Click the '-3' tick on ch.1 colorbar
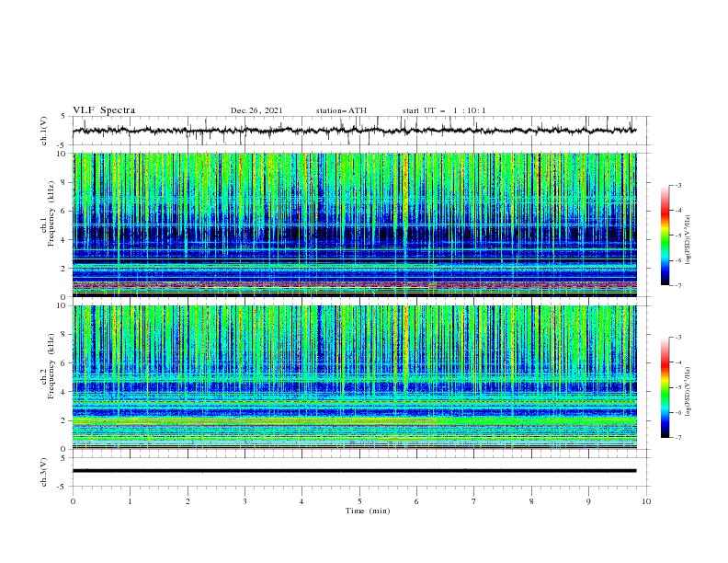This screenshot has height=563, width=728. [x=678, y=185]
